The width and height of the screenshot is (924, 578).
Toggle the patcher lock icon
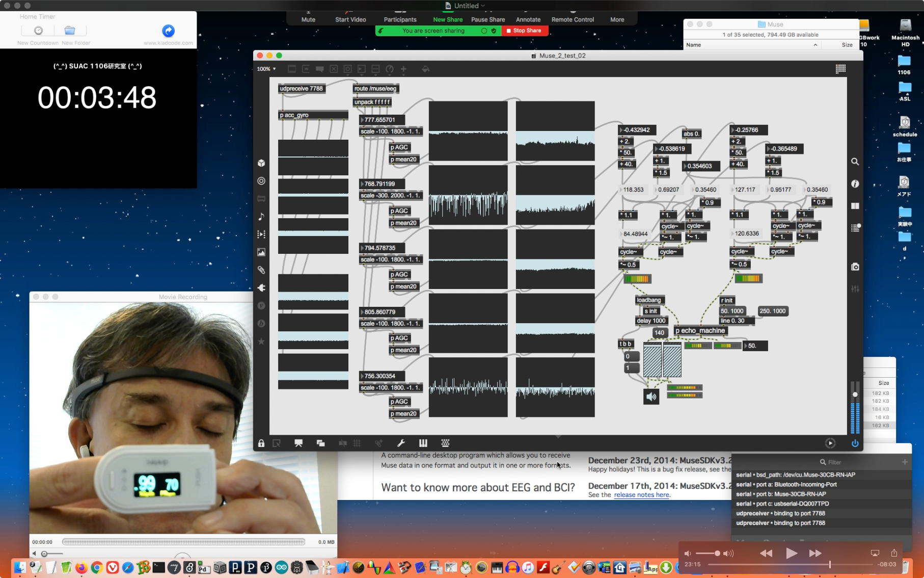(x=261, y=443)
